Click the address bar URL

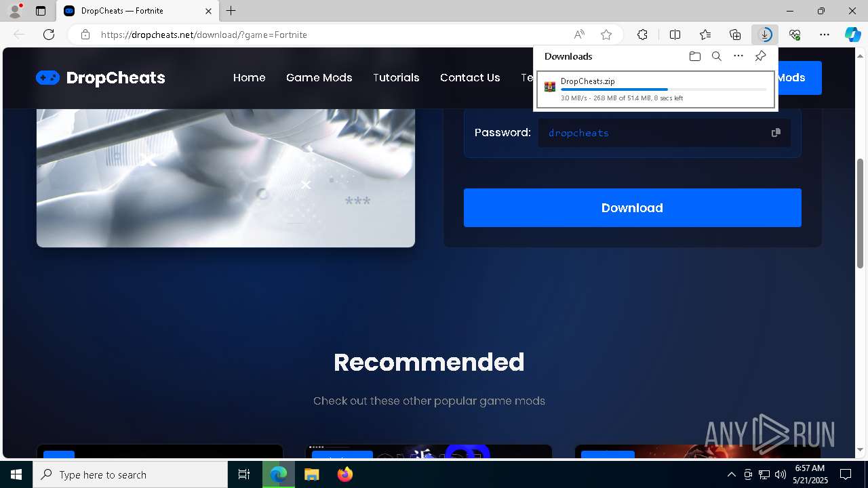(x=204, y=35)
